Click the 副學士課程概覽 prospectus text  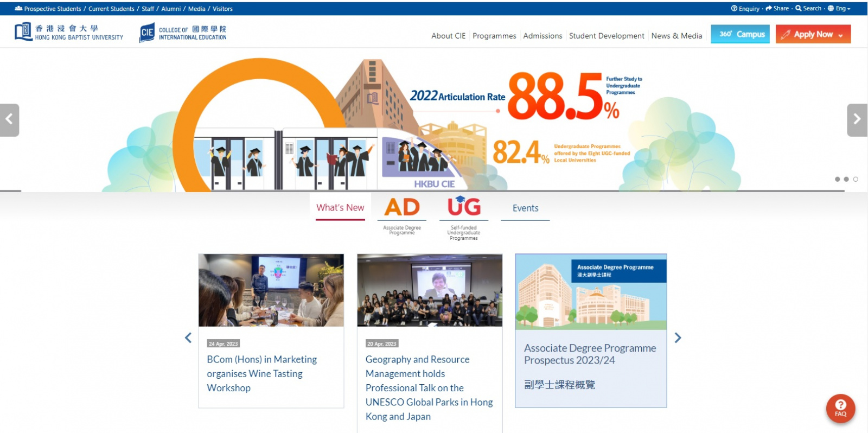559,385
